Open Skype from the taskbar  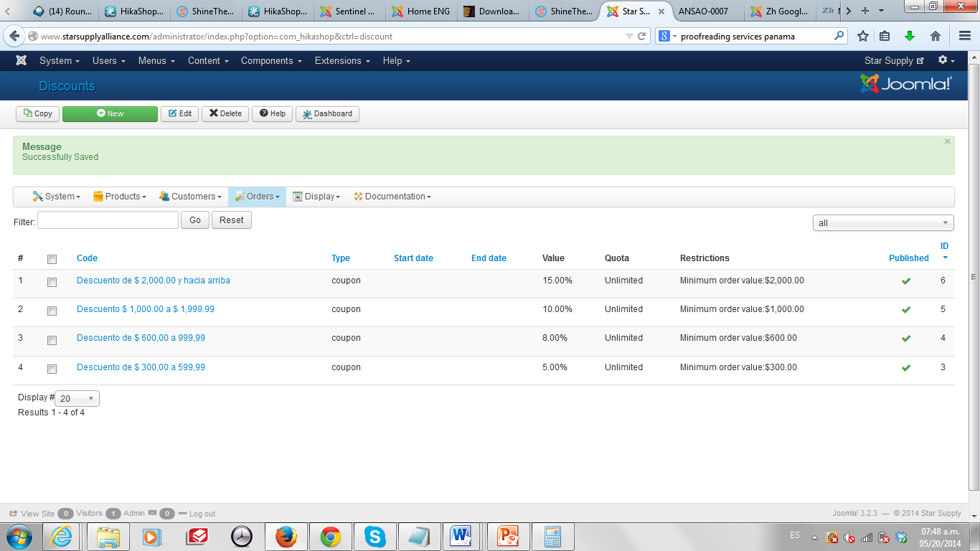(374, 536)
